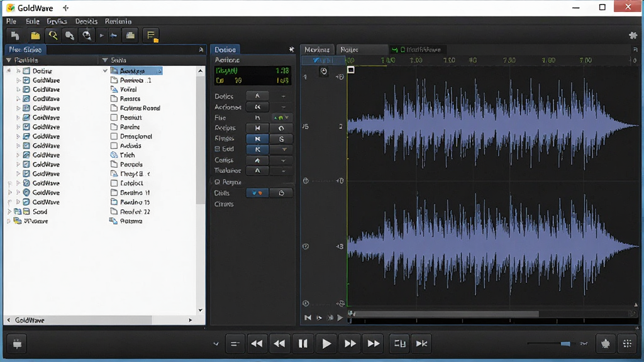This screenshot has width=644, height=362.
Task: Click the globe magnifier toolbar icon
Action: tap(87, 36)
